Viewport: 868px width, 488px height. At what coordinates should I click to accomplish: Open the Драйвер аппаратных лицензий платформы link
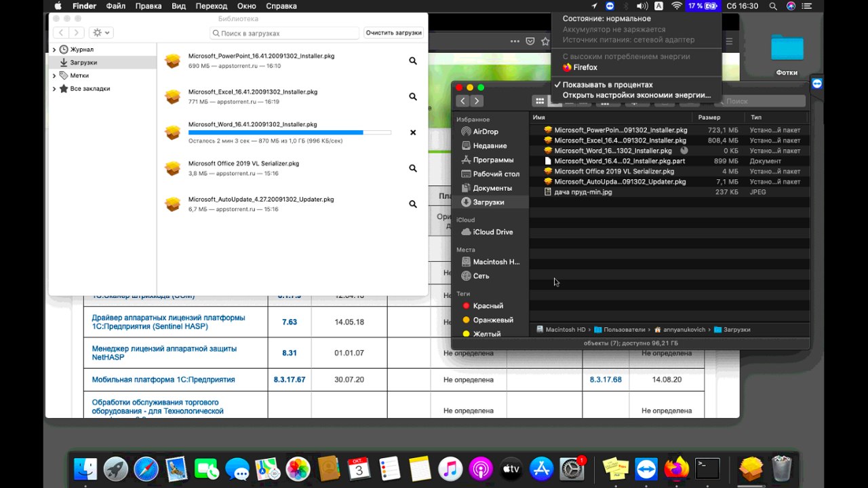coord(168,322)
